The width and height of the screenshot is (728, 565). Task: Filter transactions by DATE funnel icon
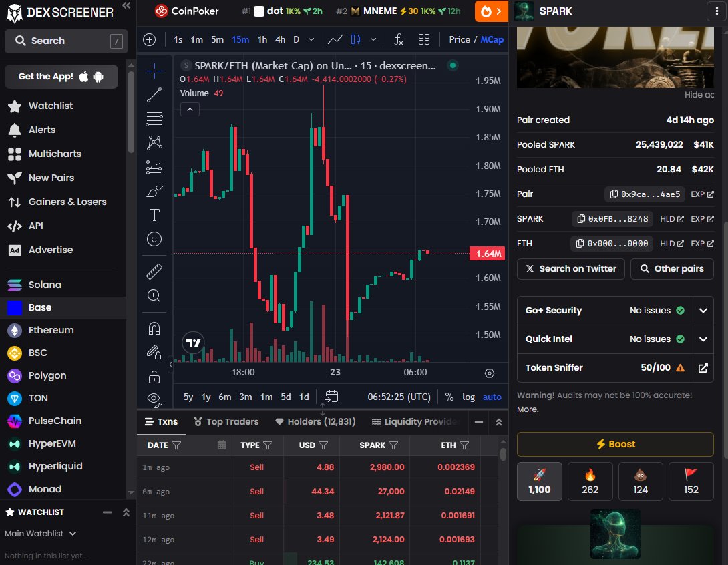pyautogui.click(x=176, y=445)
